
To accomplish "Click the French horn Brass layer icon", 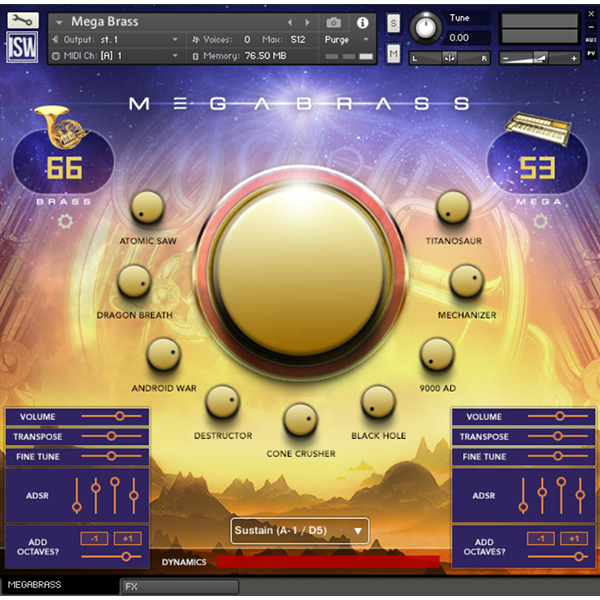I will [61, 126].
